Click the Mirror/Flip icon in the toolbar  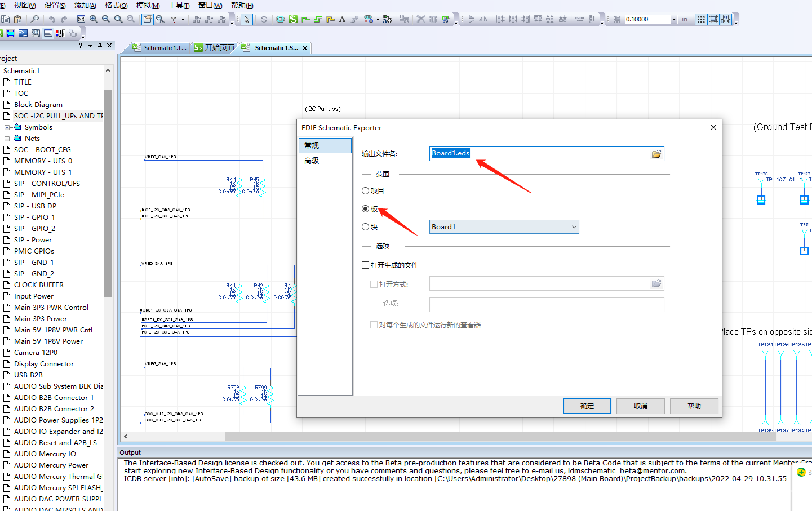pos(483,19)
